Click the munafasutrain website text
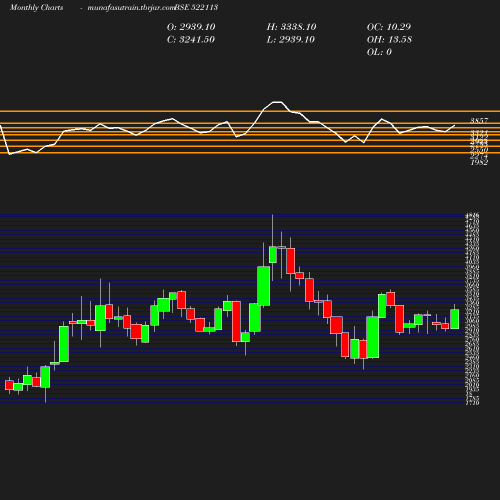This screenshot has width=500, height=500. (x=131, y=8)
